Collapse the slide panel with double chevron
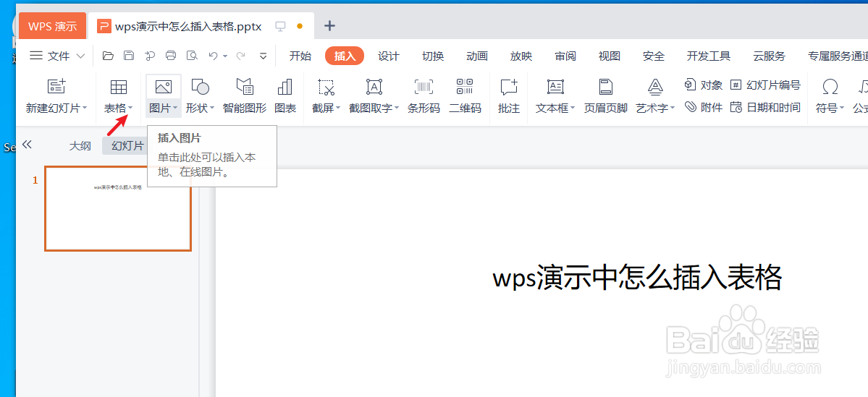Image resolution: width=868 pixels, height=397 pixels. tap(27, 145)
